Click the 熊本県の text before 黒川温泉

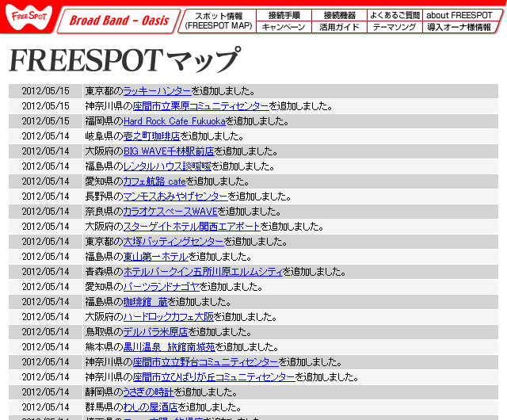(x=104, y=347)
